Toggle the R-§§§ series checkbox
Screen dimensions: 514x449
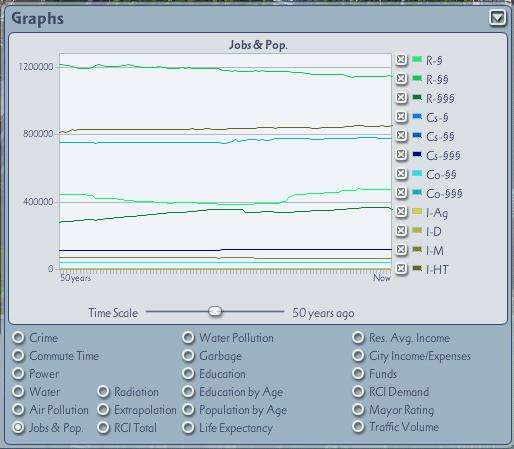pos(401,98)
